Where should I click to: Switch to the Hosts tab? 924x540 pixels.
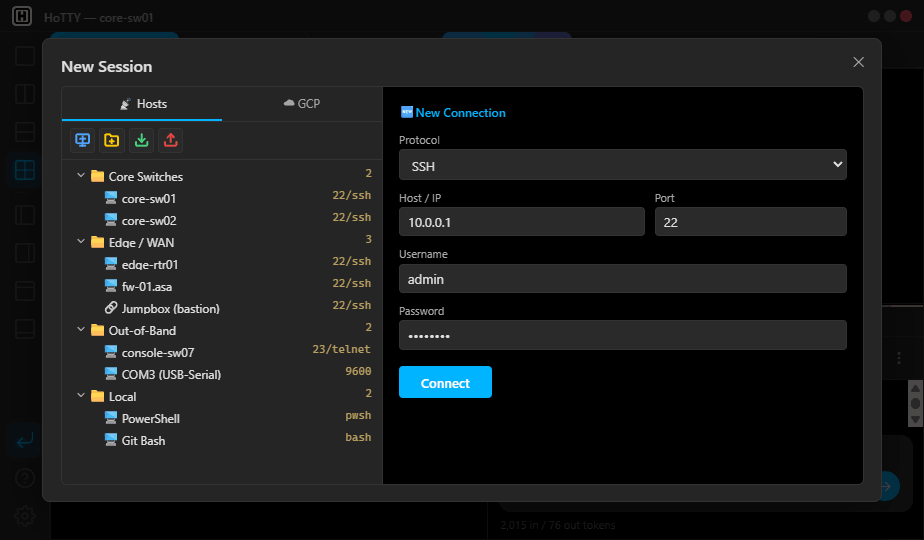[142, 104]
